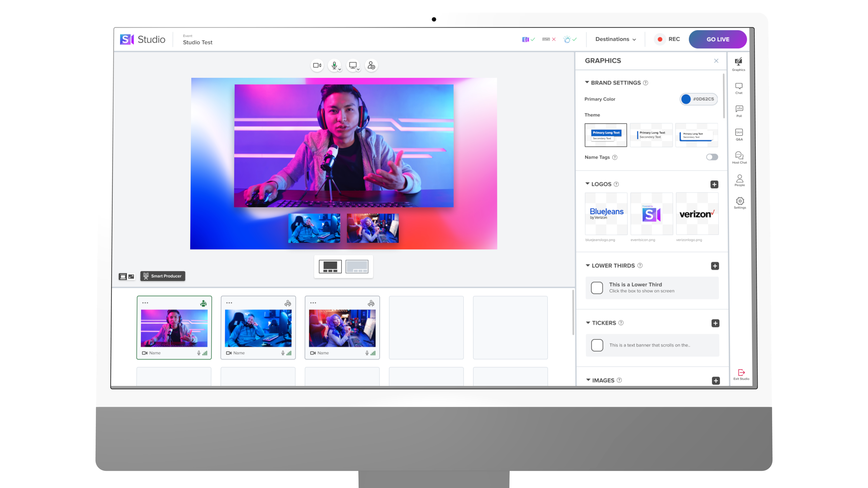The image size is (868, 488).
Task: Collapse the Brand Settings section
Action: pyautogui.click(x=587, y=82)
